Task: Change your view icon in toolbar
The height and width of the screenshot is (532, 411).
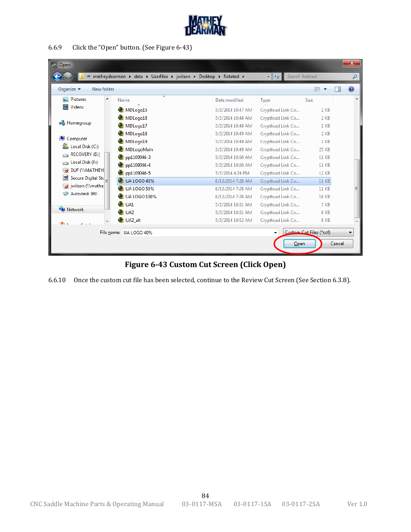Action: tap(317, 89)
